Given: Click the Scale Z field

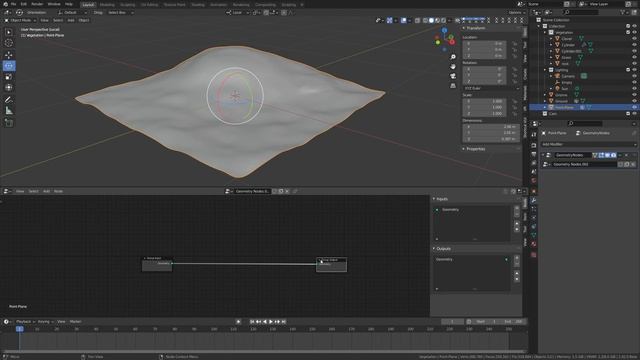Looking at the screenshot, I should tap(484, 113).
